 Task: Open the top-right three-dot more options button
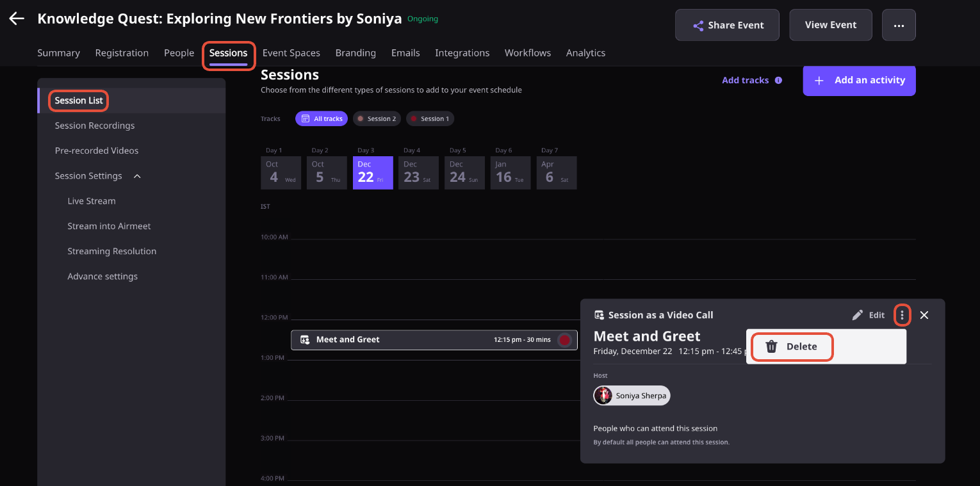[x=899, y=26]
